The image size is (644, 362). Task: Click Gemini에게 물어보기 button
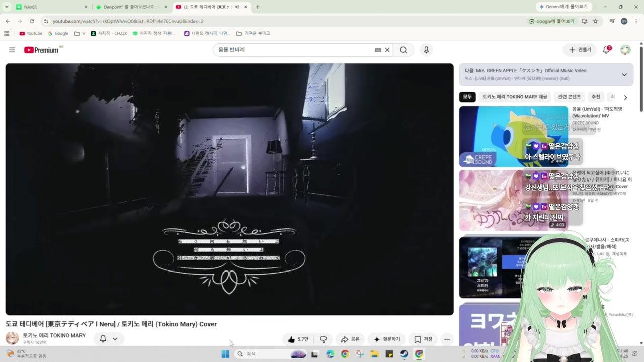pyautogui.click(x=563, y=7)
